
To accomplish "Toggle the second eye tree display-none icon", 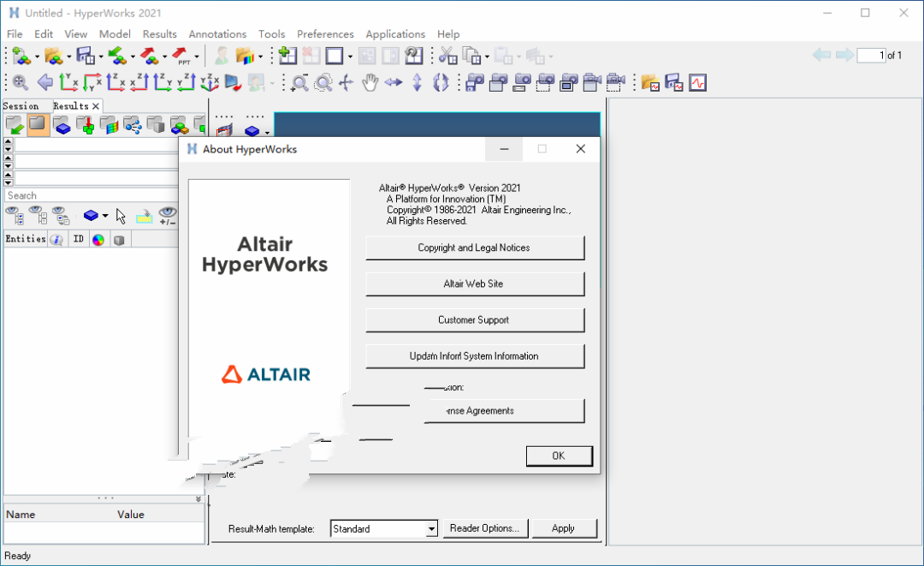I will [x=38, y=216].
